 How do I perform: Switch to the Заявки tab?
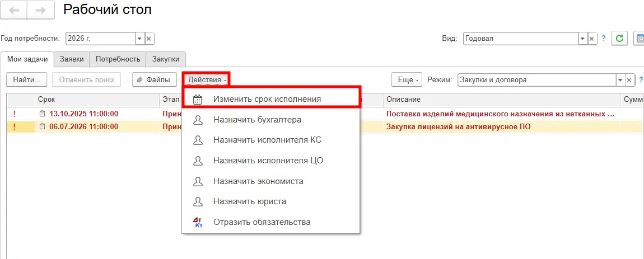72,59
